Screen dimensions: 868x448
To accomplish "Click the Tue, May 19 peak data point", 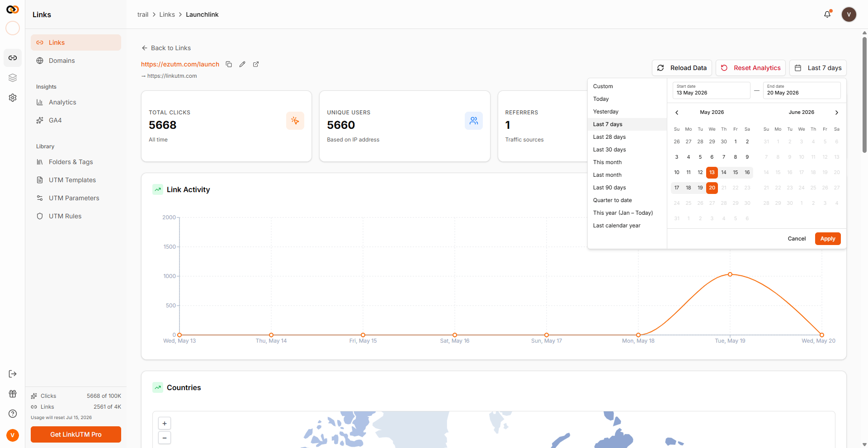I will pyautogui.click(x=730, y=274).
